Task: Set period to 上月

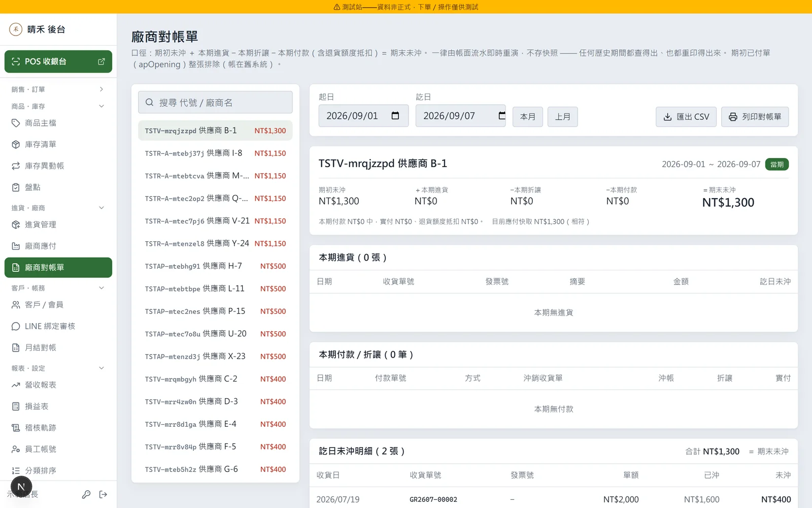Action: tap(562, 117)
